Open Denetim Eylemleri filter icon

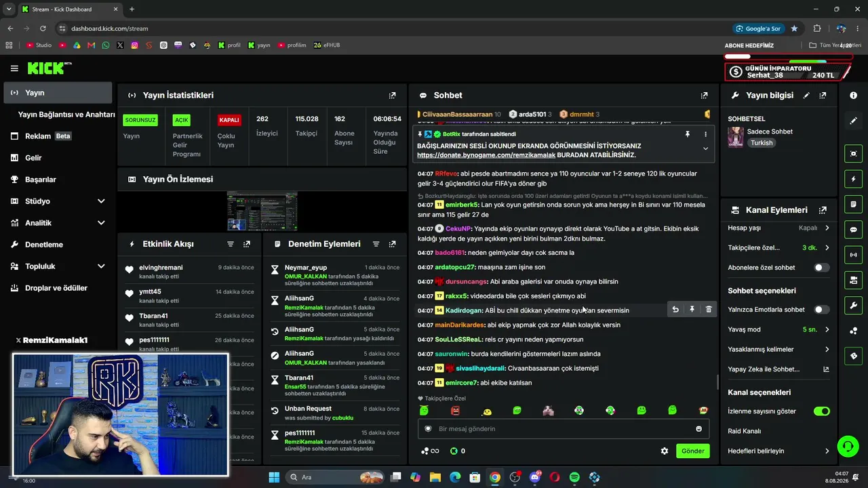pyautogui.click(x=376, y=244)
